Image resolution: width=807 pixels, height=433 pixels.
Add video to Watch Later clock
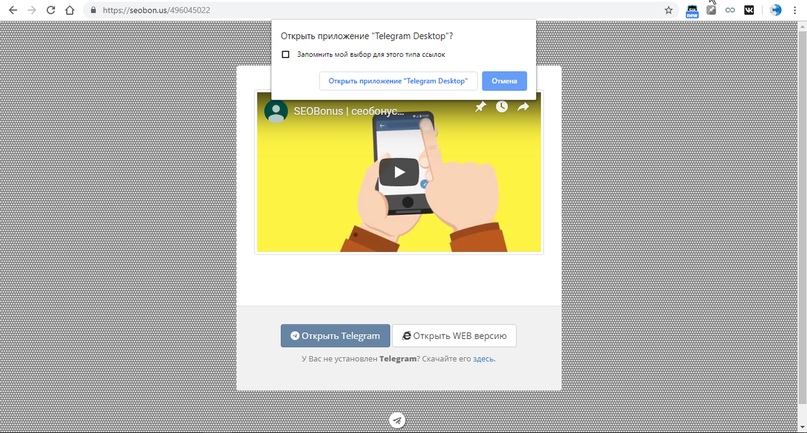pyautogui.click(x=502, y=107)
